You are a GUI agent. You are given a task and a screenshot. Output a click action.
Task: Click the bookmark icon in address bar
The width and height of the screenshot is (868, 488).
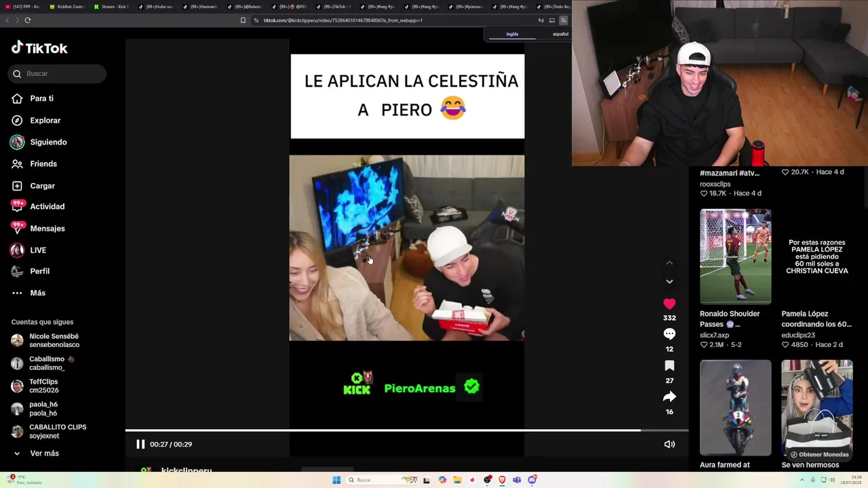[x=243, y=20]
